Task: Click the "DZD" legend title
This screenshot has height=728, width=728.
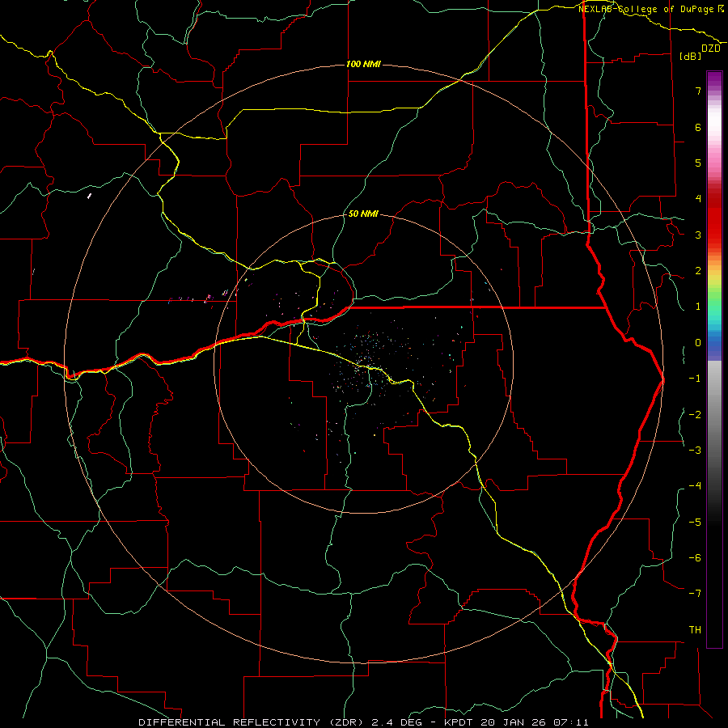Action: tap(711, 49)
